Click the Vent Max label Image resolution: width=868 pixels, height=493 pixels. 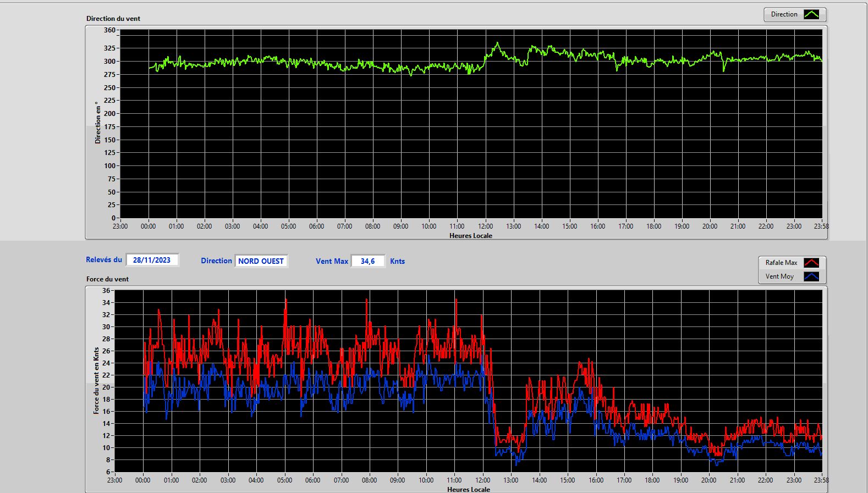point(332,262)
